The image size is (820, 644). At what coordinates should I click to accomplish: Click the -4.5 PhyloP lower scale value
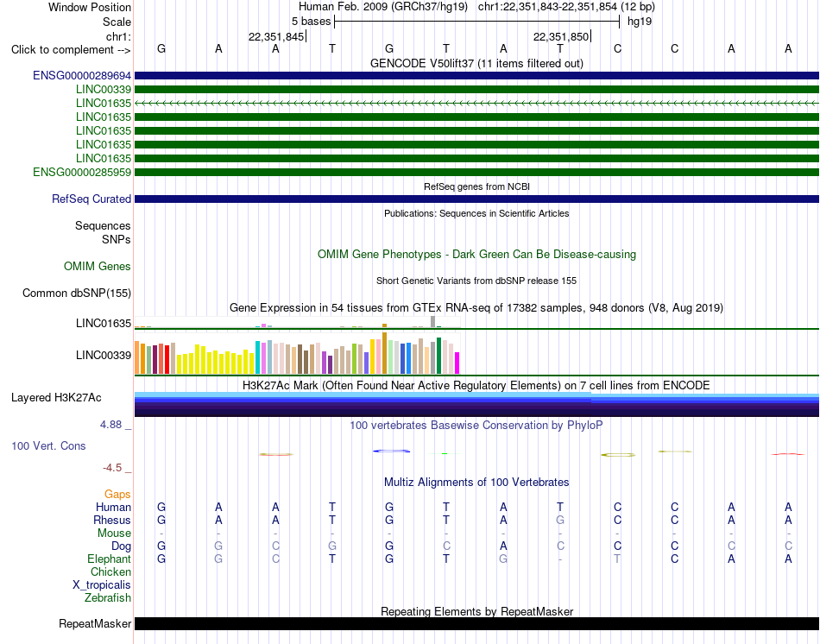pos(112,468)
